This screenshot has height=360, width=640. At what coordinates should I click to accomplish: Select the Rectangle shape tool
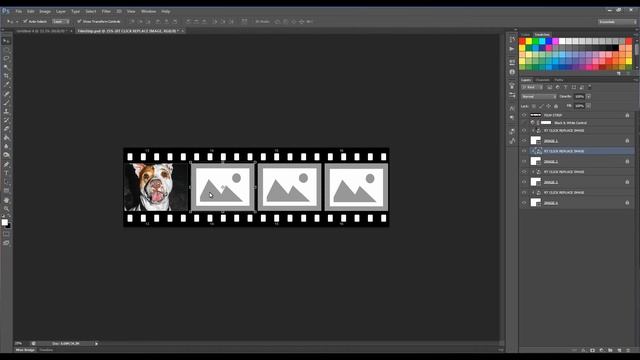tap(6, 191)
